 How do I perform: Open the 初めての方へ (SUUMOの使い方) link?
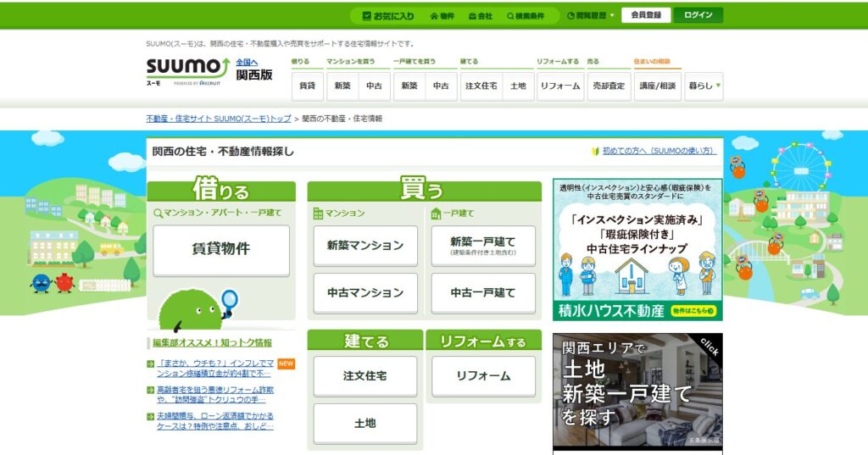pos(659,151)
